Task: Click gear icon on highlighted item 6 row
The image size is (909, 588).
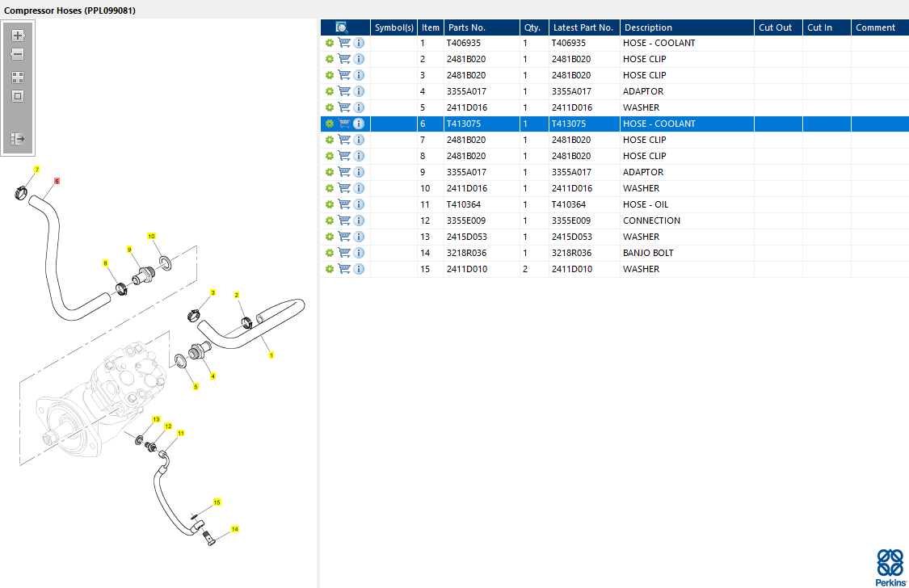Action: click(x=330, y=124)
